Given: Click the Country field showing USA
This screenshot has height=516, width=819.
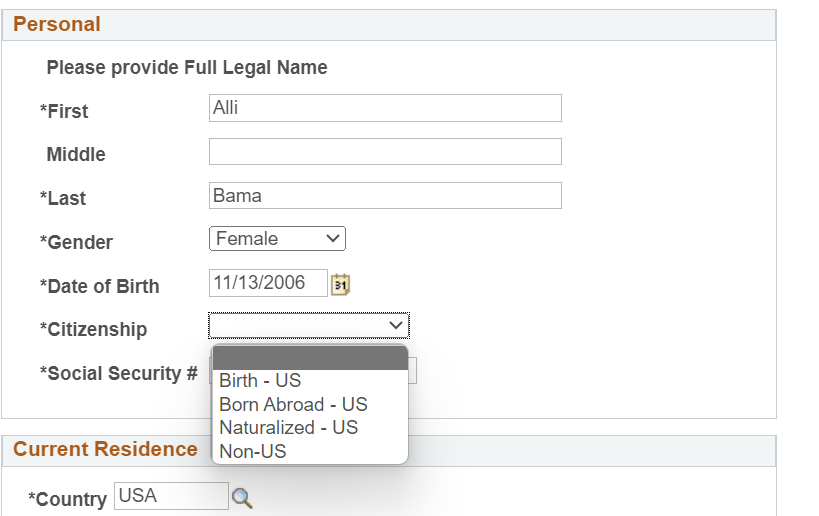Looking at the screenshot, I should pos(171,496).
